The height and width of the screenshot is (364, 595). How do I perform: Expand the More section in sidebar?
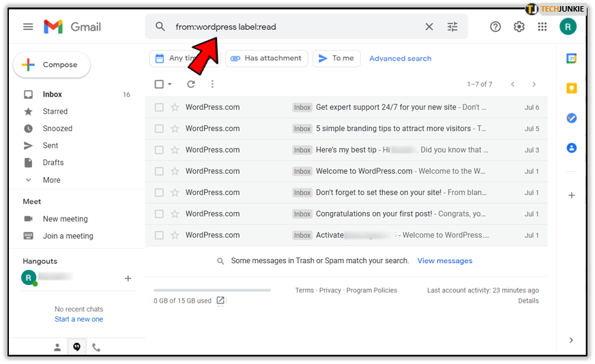51,180
